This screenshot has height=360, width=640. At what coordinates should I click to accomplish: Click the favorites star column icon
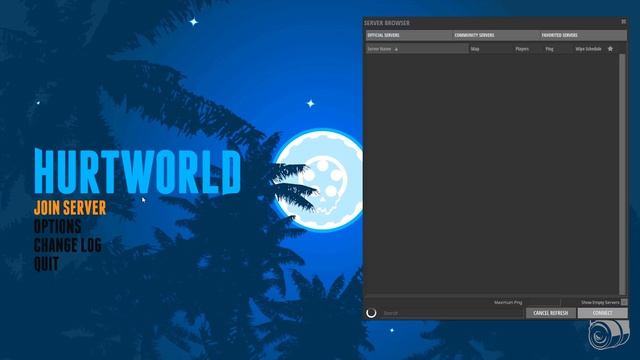click(610, 49)
